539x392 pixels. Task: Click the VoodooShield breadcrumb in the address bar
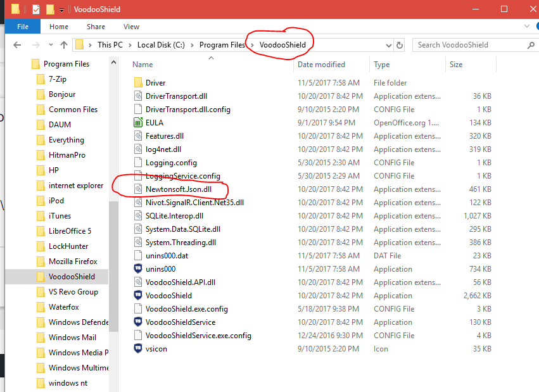pyautogui.click(x=282, y=45)
